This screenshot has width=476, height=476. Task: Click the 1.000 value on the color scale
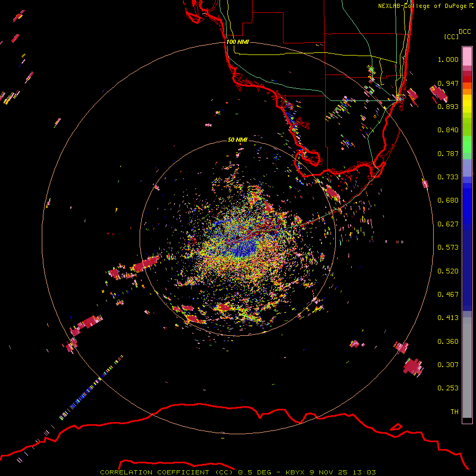tap(448, 59)
